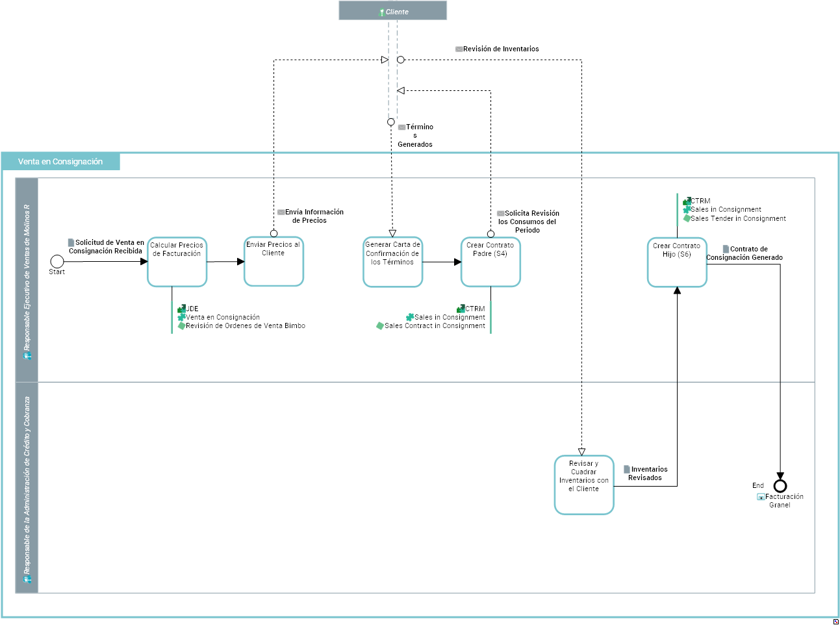
Task: Click the Términos Generados message icon
Action: [401, 127]
